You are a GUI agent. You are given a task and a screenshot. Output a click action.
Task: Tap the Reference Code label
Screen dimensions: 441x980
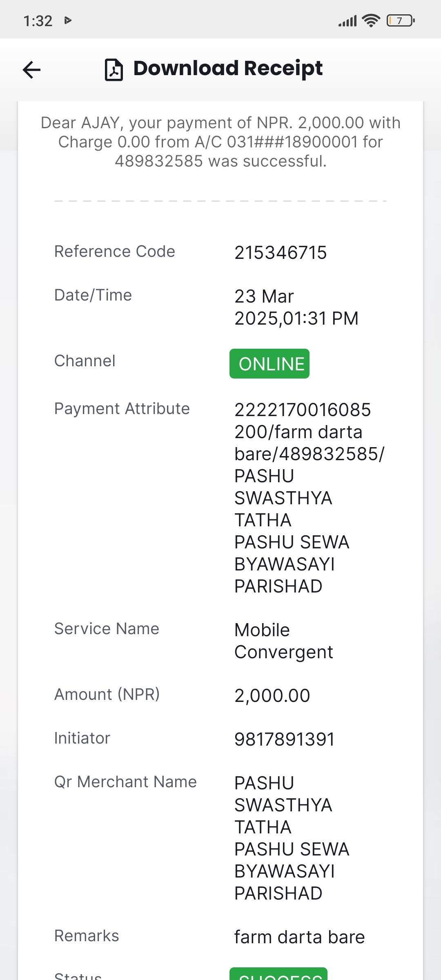click(x=115, y=252)
